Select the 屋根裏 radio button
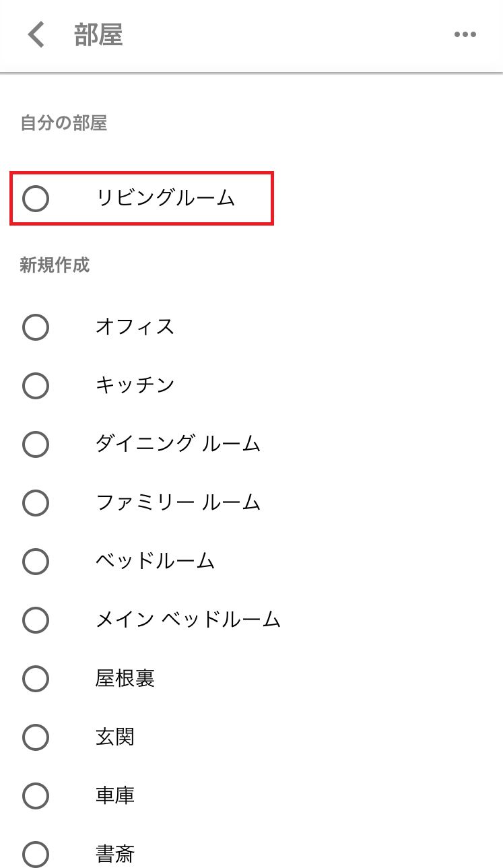This screenshot has width=503, height=868. 36,678
